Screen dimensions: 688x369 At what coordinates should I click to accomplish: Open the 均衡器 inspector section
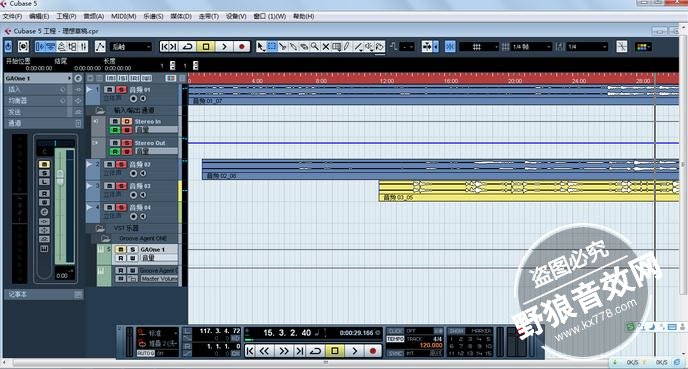pos(43,100)
